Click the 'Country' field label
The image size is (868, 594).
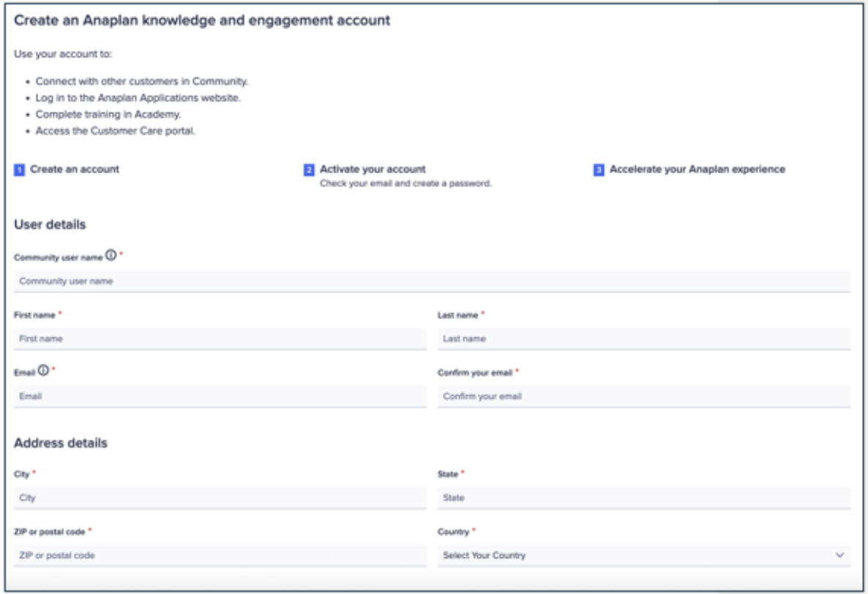(x=453, y=532)
